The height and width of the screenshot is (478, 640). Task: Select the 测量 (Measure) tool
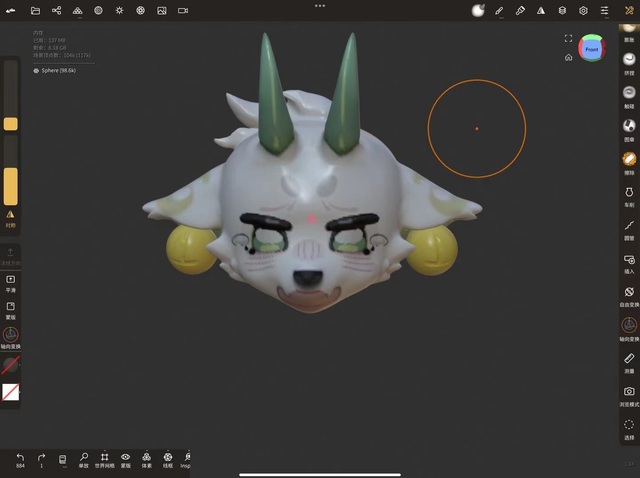coord(629,359)
